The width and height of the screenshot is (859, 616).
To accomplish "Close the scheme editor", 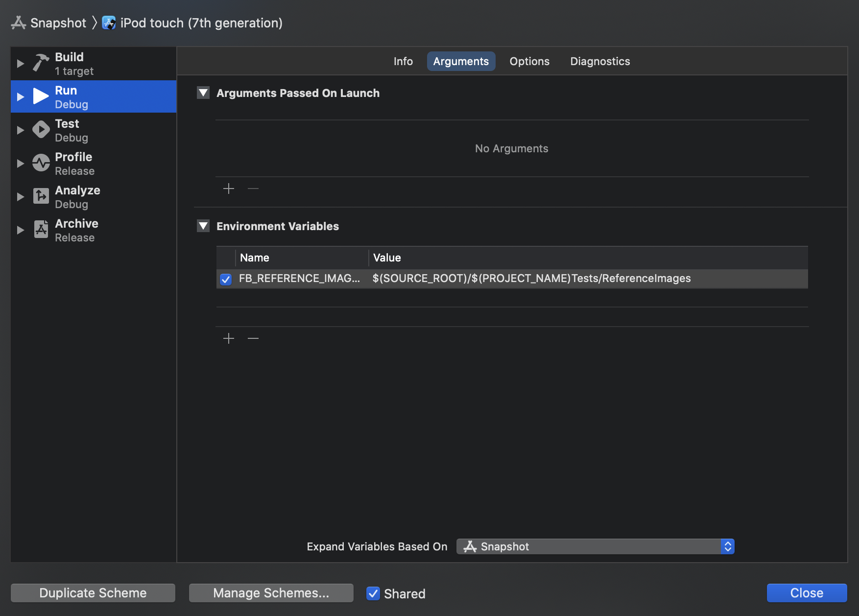I will [807, 593].
